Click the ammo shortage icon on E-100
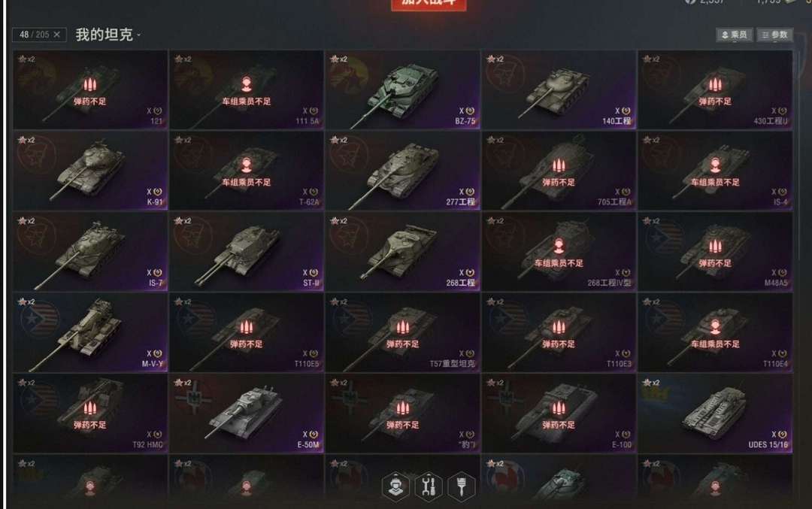The image size is (812, 509). 558,408
